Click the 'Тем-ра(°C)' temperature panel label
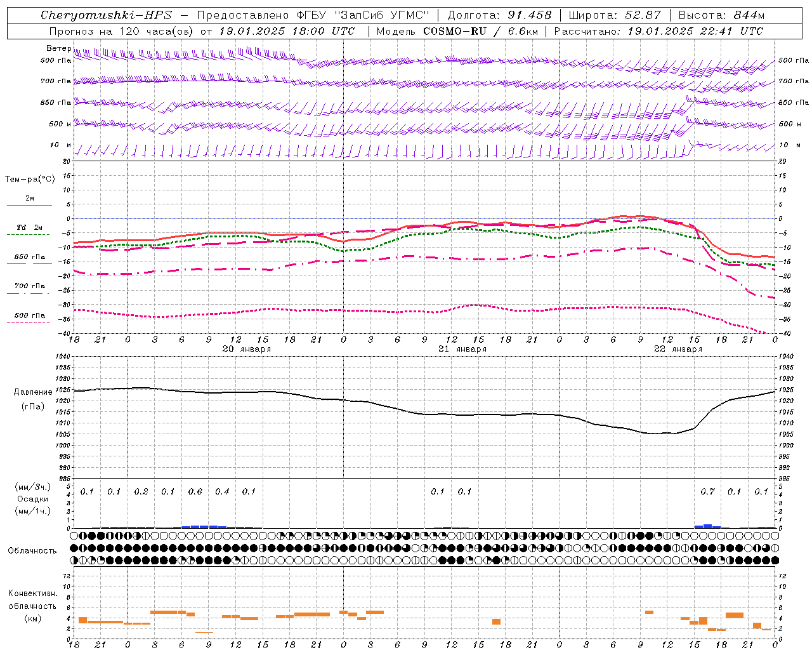Image resolution: width=812 pixels, height=650 pixels. (x=30, y=180)
